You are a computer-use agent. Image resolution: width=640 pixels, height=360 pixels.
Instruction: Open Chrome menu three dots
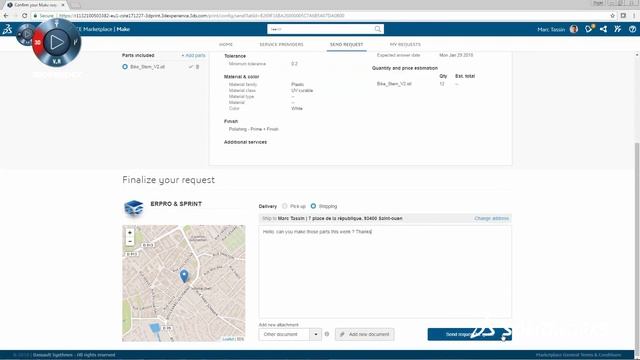tap(634, 16)
